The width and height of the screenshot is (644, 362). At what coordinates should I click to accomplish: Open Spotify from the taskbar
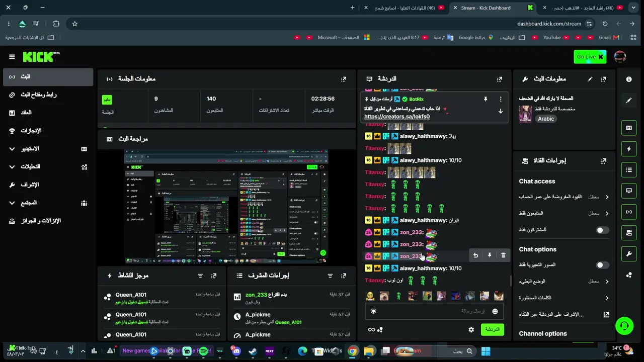(x=203, y=351)
